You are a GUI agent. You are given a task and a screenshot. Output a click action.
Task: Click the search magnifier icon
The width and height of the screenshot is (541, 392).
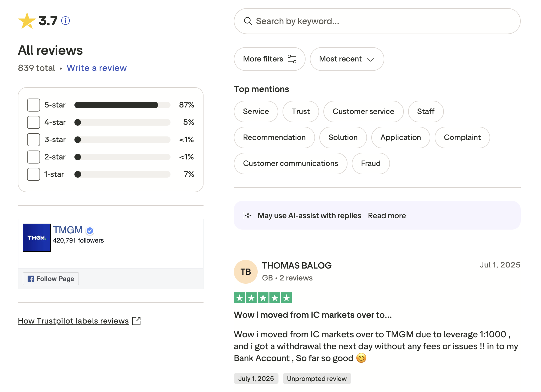248,21
